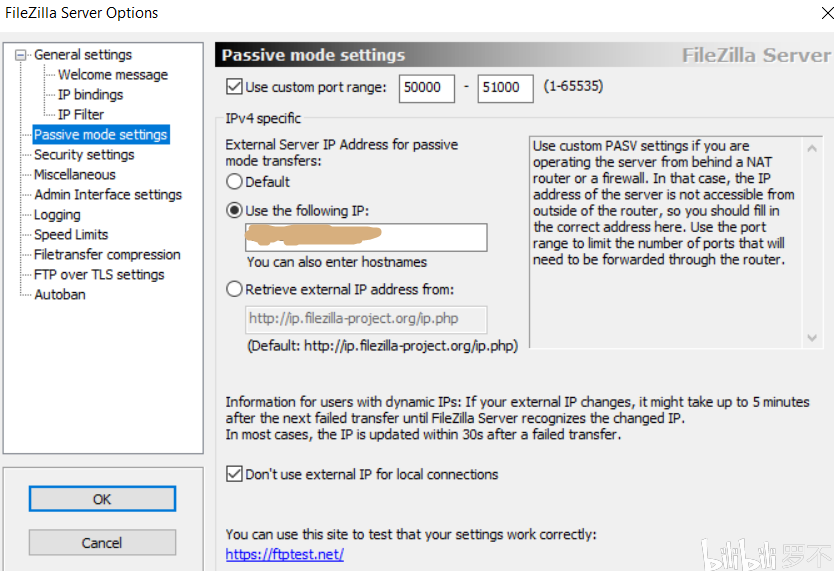Click the OK button
The width and height of the screenshot is (834, 571).
coord(102,499)
